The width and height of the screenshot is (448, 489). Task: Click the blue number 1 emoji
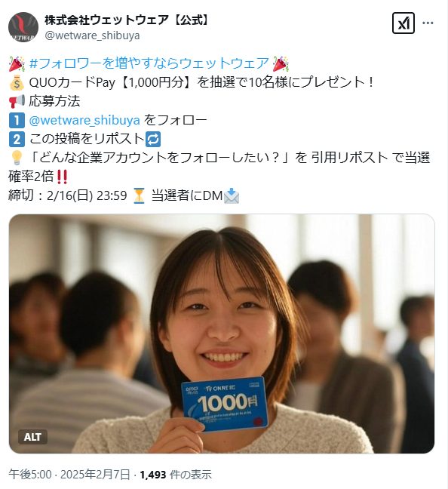point(17,121)
